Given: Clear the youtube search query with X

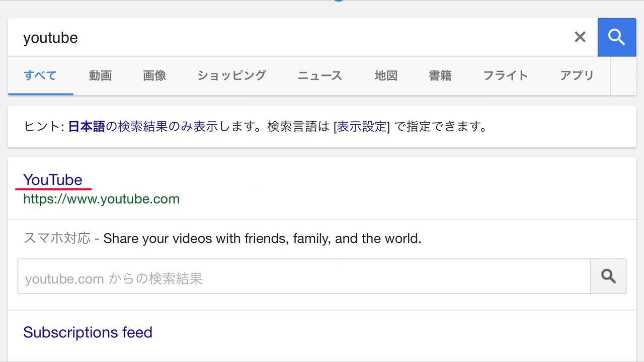Looking at the screenshot, I should click(580, 37).
